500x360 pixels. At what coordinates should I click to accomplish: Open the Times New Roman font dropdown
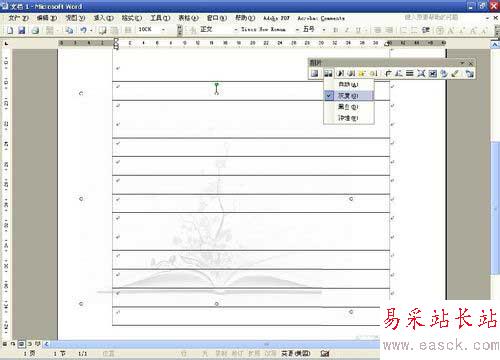[x=297, y=30]
